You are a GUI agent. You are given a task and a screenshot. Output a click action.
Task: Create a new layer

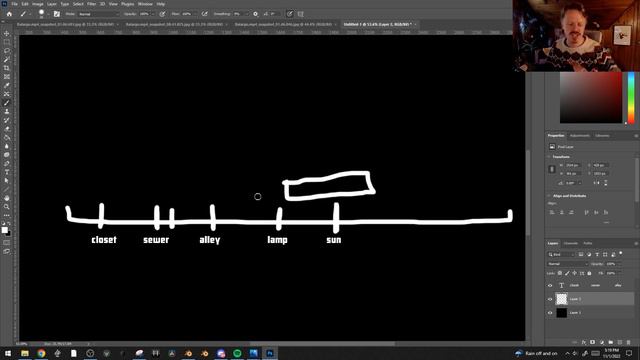[x=620, y=342]
